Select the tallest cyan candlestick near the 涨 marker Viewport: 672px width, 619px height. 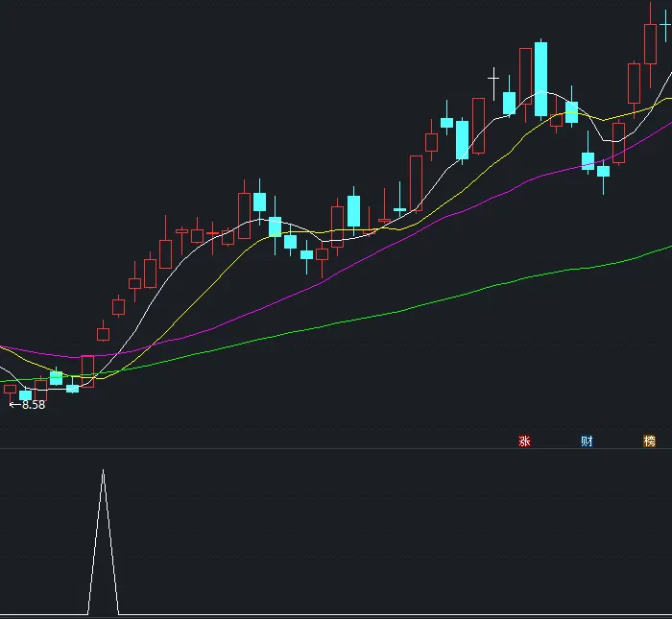(540, 79)
